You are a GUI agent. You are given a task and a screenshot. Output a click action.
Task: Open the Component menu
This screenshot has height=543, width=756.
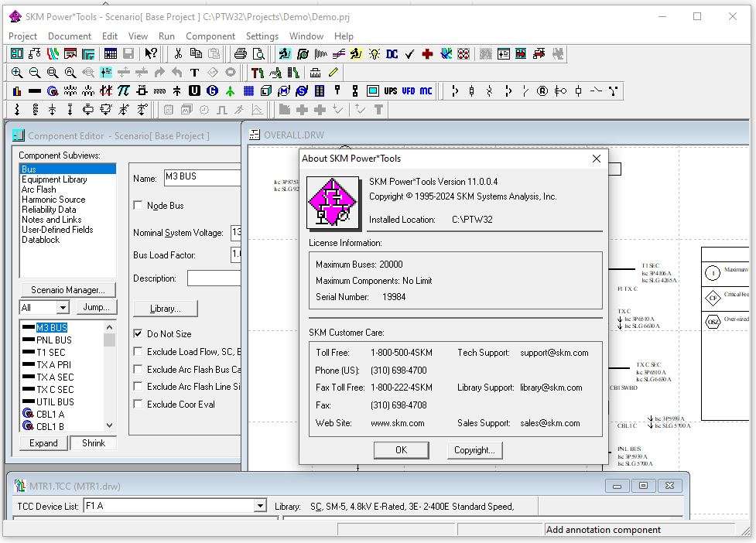210,36
